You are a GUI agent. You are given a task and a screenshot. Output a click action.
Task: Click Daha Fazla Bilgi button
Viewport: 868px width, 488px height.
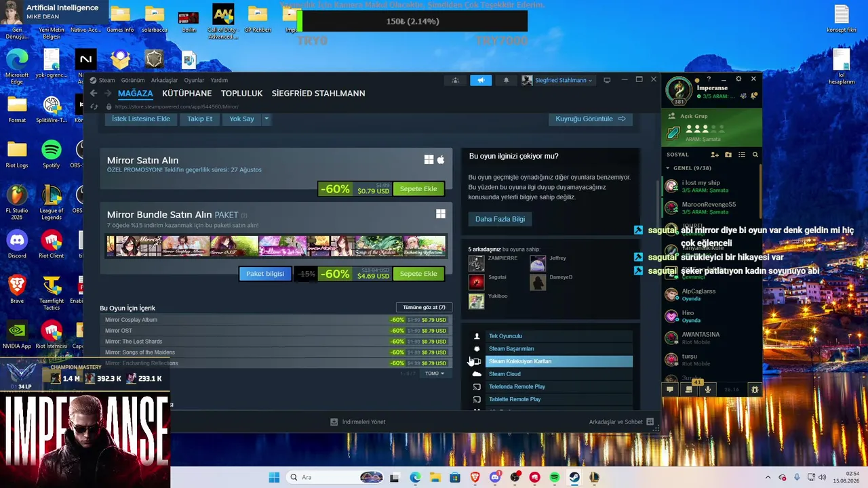[x=500, y=219]
